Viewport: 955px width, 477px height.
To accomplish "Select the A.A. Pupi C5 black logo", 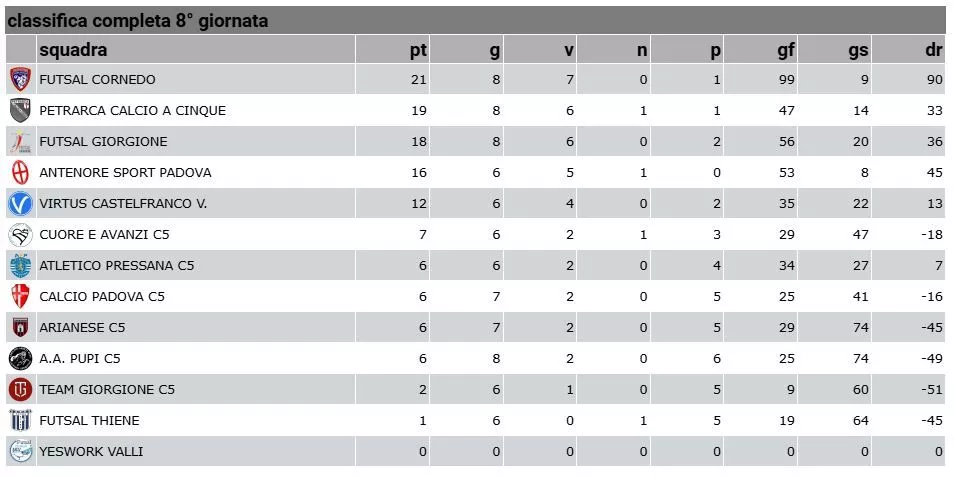I will click(x=20, y=359).
